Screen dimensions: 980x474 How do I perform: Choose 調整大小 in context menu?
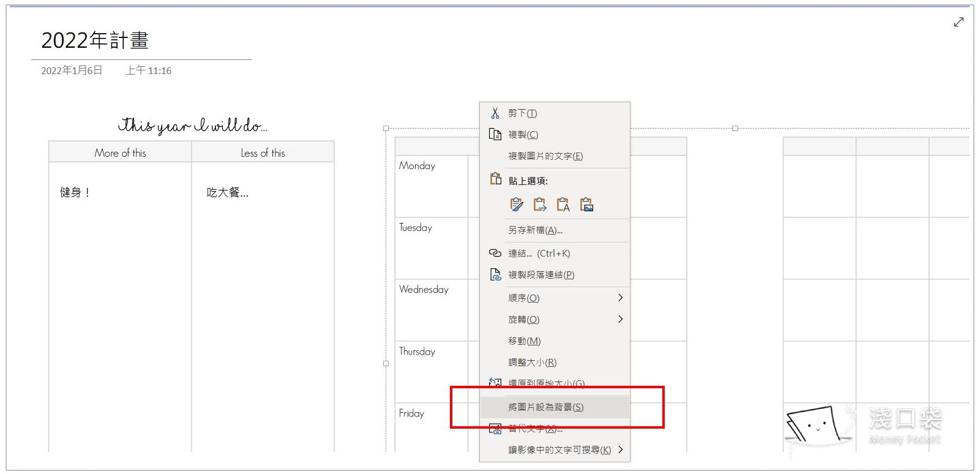[532, 363]
